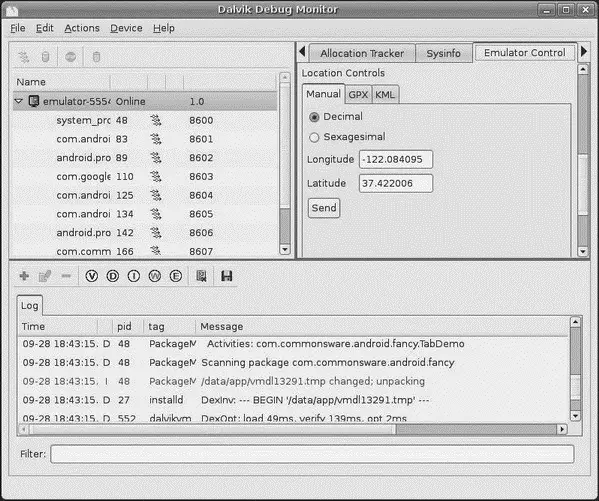
Task: Select the system_process row with pid 48
Action: 145,120
